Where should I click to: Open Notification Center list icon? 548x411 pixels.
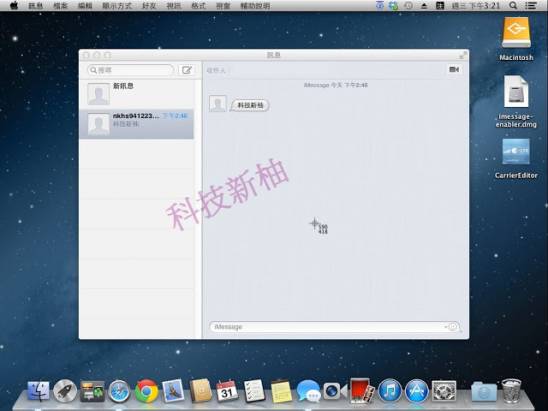click(x=531, y=5)
